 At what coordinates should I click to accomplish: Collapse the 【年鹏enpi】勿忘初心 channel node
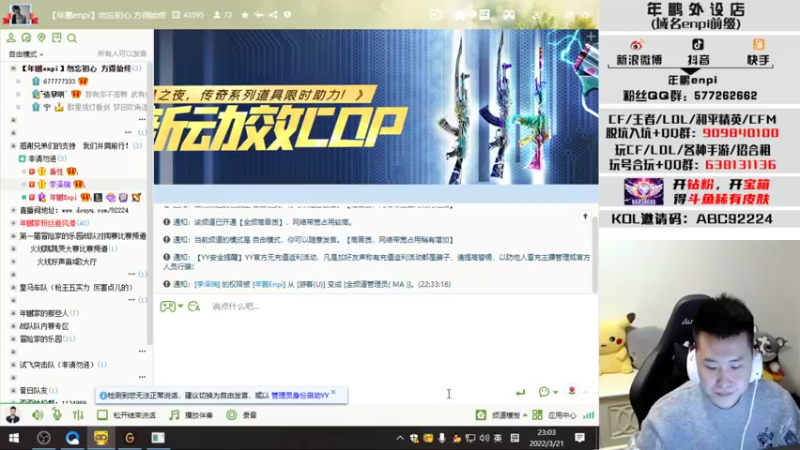13,68
